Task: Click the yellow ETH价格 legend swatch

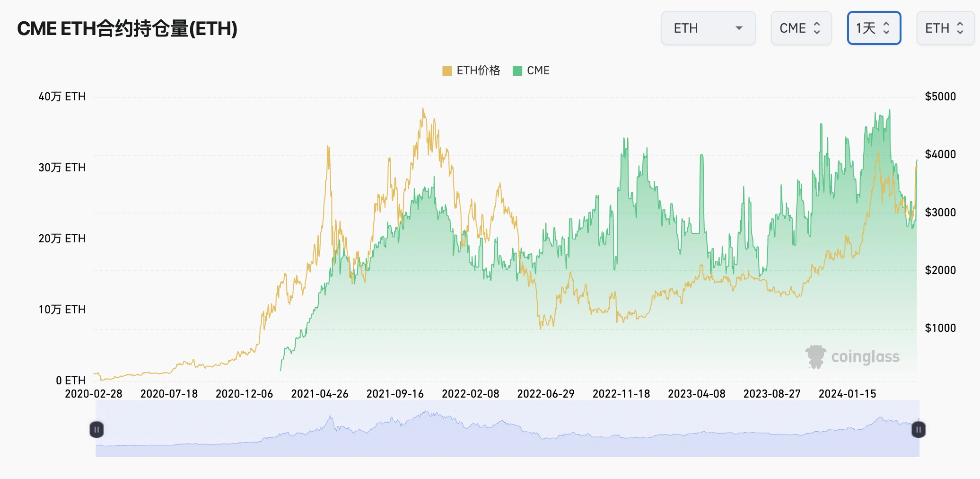Action: click(x=447, y=71)
